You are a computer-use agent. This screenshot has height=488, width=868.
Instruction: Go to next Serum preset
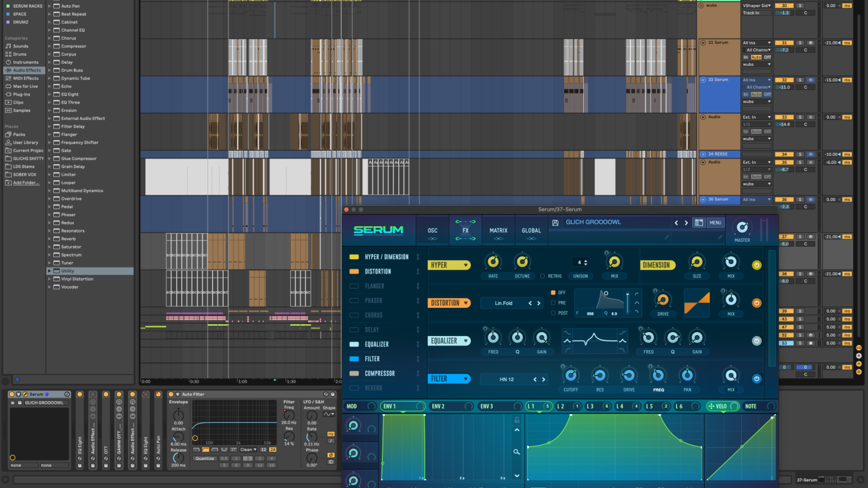(x=686, y=223)
